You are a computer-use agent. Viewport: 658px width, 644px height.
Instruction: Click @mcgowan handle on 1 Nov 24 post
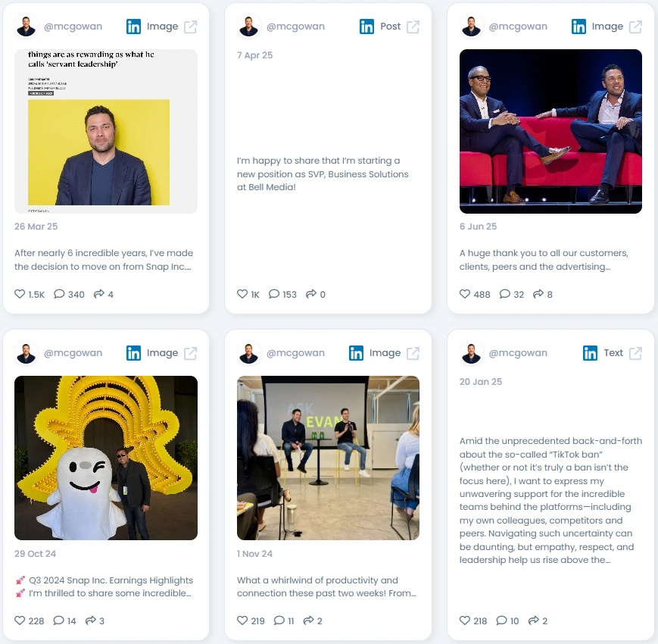[x=295, y=353]
